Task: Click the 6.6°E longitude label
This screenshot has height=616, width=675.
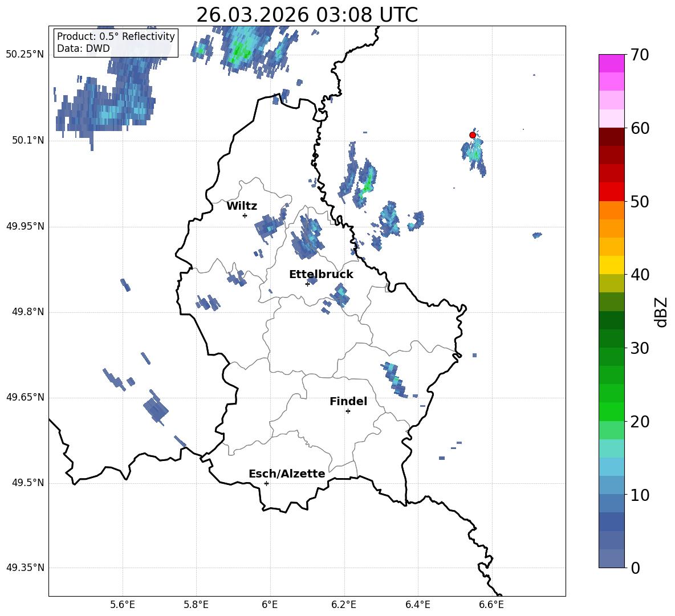Action: 491,605
